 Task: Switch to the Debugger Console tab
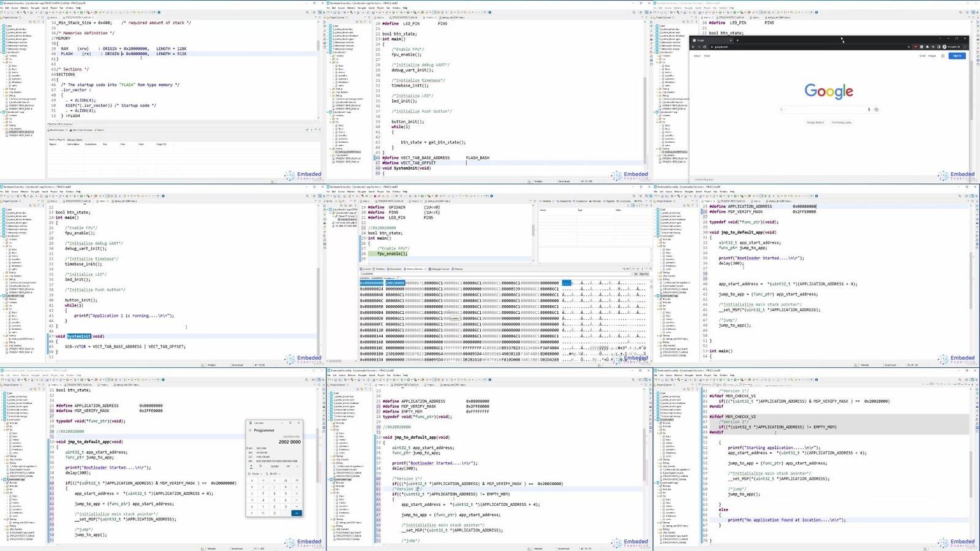439,269
